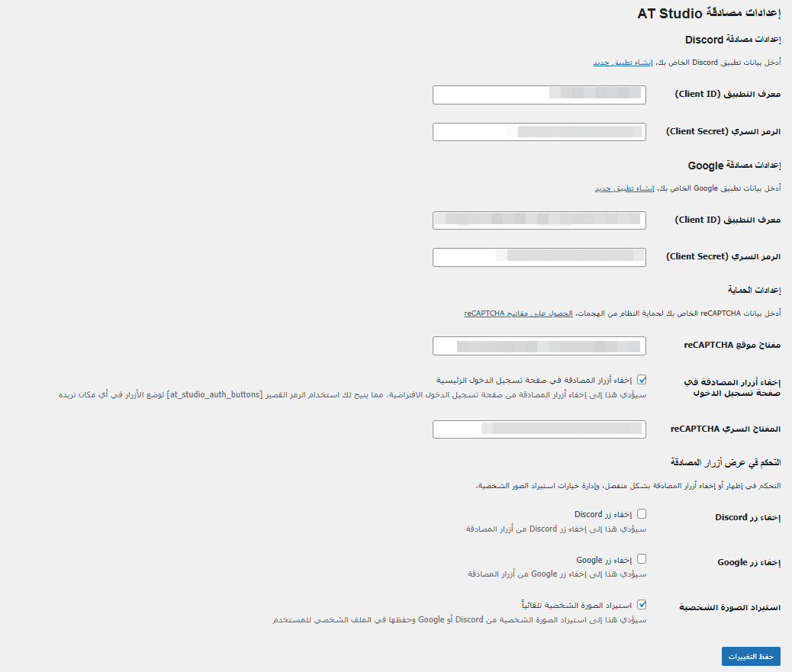Click the Discord section Client ID label
792x672 pixels.
(727, 95)
